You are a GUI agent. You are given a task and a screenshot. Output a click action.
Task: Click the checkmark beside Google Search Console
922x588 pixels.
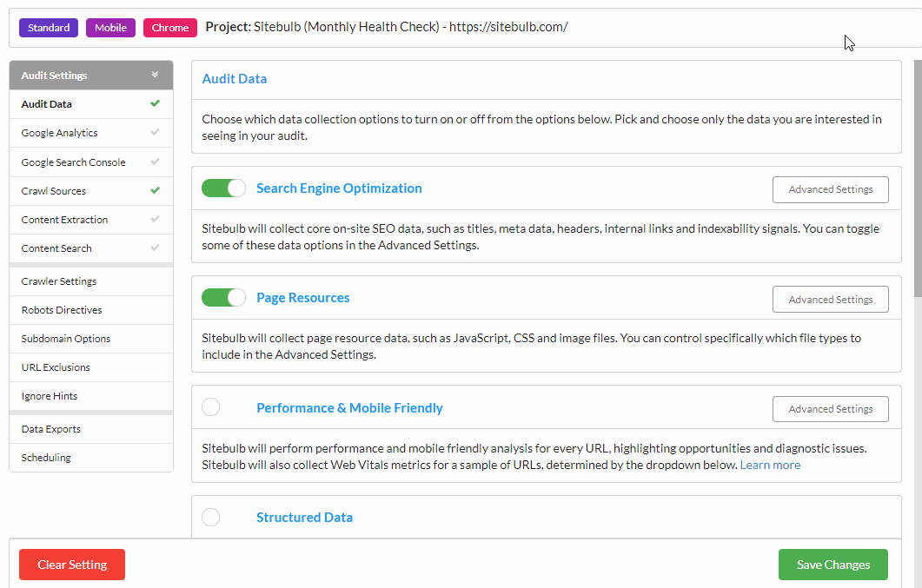(x=155, y=162)
